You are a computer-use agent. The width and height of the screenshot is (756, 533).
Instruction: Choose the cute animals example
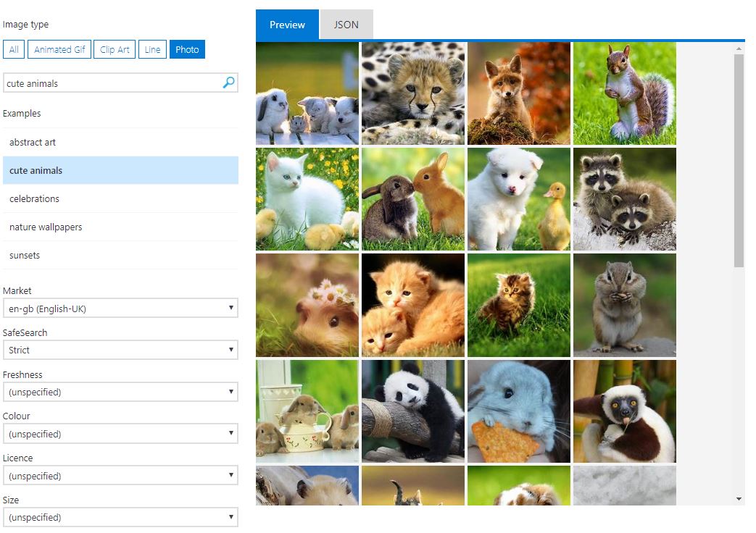pyautogui.click(x=120, y=170)
